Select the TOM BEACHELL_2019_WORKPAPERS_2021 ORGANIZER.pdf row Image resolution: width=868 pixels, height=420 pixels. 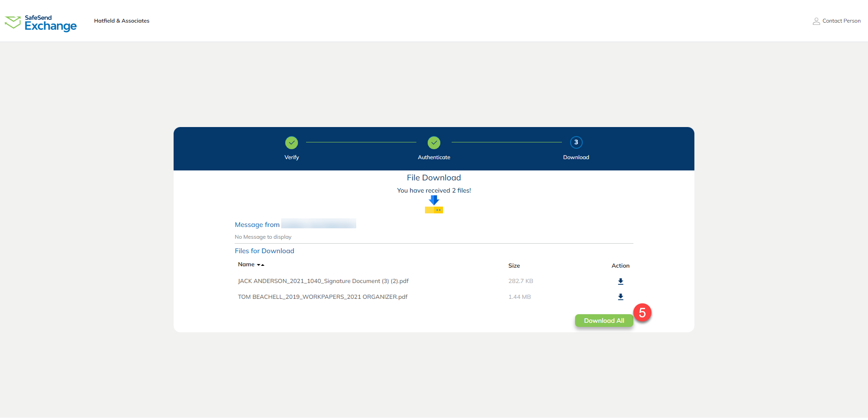tap(322, 297)
